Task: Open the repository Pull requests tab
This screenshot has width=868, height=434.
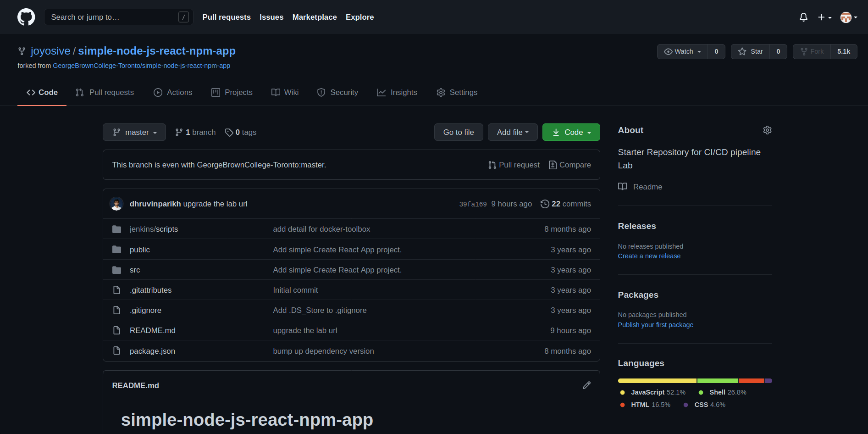Action: tap(105, 92)
